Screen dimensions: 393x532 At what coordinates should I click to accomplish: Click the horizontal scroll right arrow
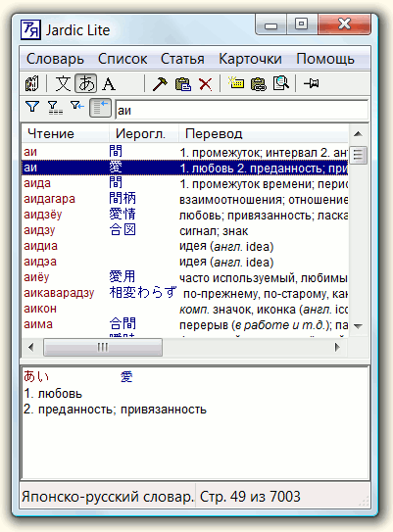[x=337, y=347]
